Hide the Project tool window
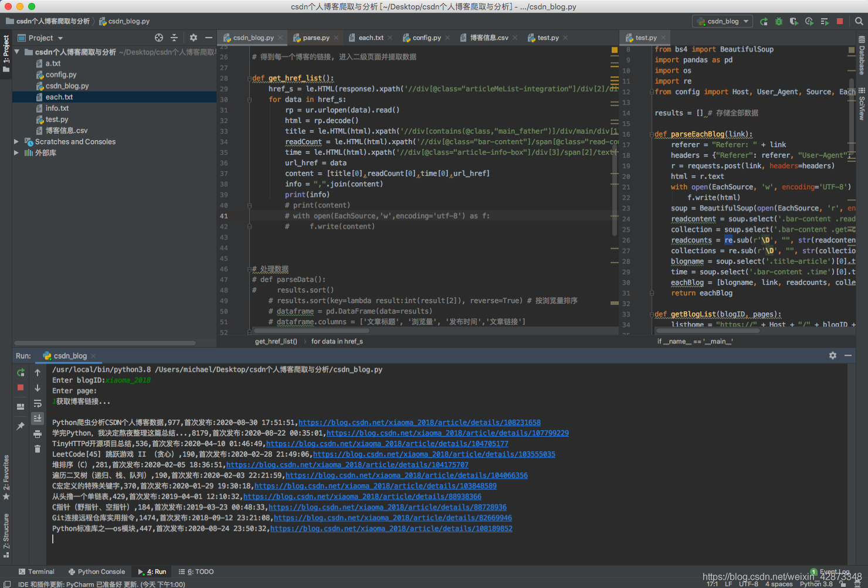This screenshot has width=868, height=588. click(x=209, y=38)
